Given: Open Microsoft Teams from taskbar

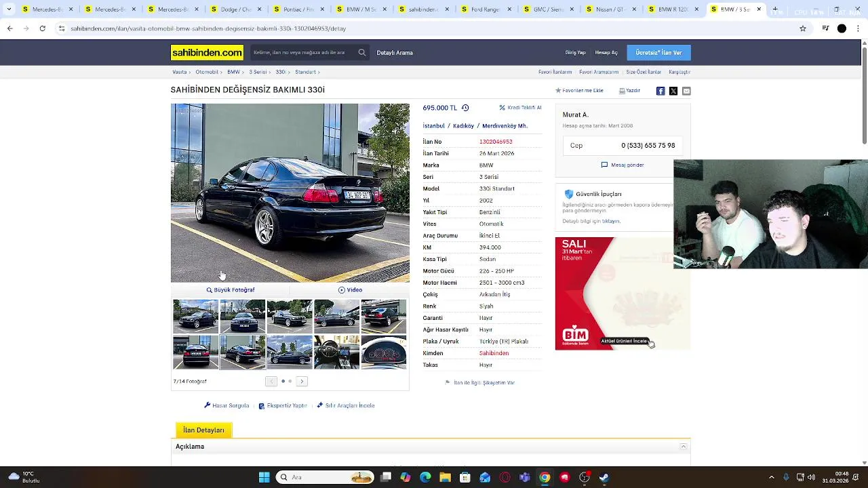Looking at the screenshot, I should 524,477.
